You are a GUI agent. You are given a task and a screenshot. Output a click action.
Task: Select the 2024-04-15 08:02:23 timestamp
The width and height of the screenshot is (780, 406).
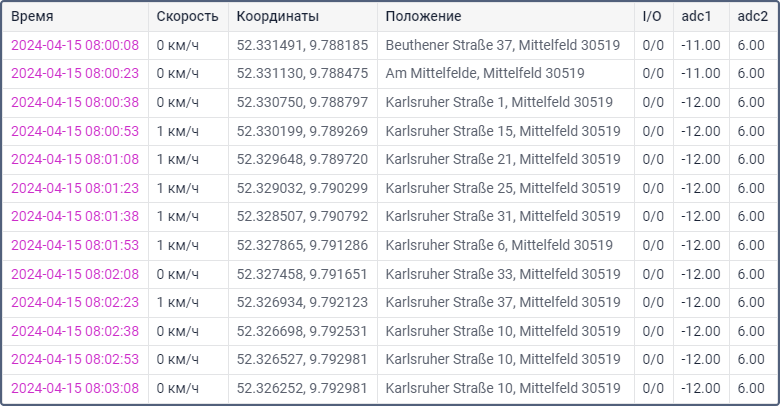(75, 302)
